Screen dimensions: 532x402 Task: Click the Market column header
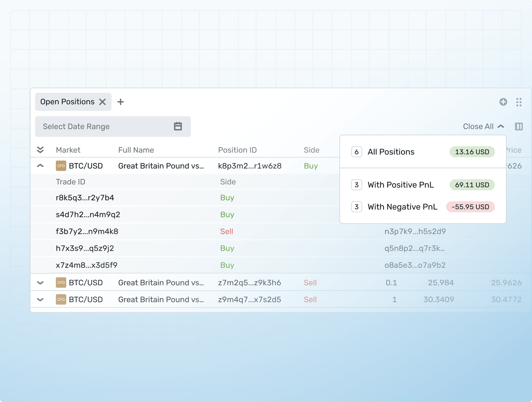(x=68, y=150)
